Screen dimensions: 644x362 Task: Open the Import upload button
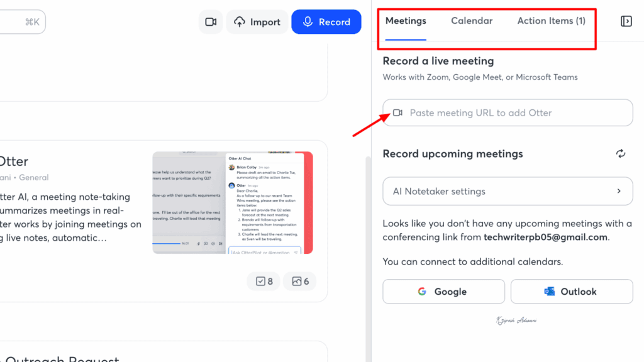coord(257,22)
